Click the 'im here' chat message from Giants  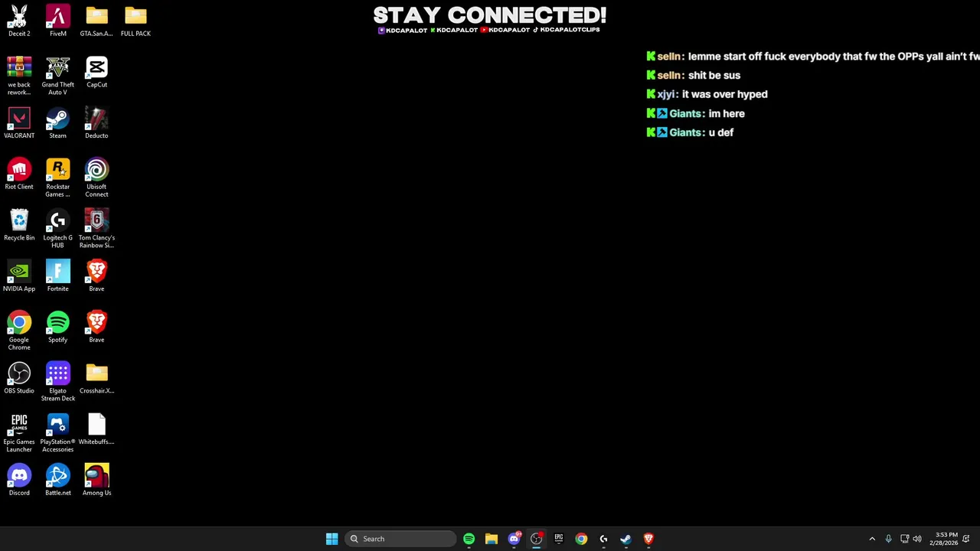tap(727, 113)
